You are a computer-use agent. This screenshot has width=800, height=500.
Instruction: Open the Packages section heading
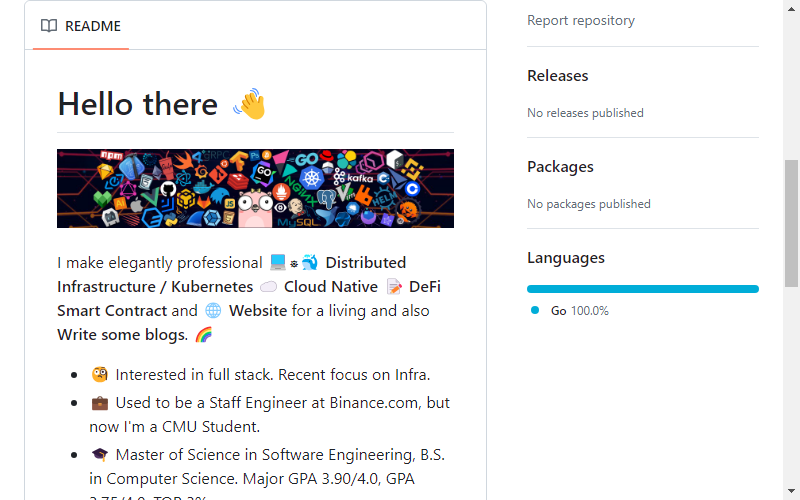(x=560, y=167)
